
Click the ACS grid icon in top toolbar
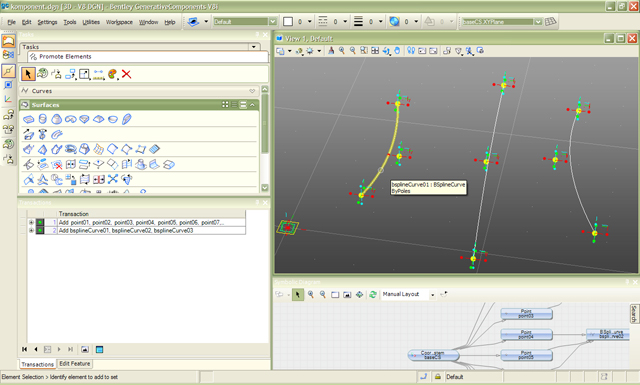click(x=551, y=22)
